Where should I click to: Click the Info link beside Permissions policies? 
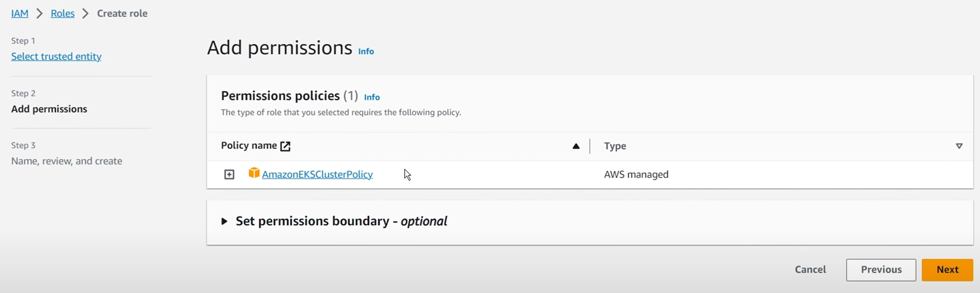(x=372, y=97)
